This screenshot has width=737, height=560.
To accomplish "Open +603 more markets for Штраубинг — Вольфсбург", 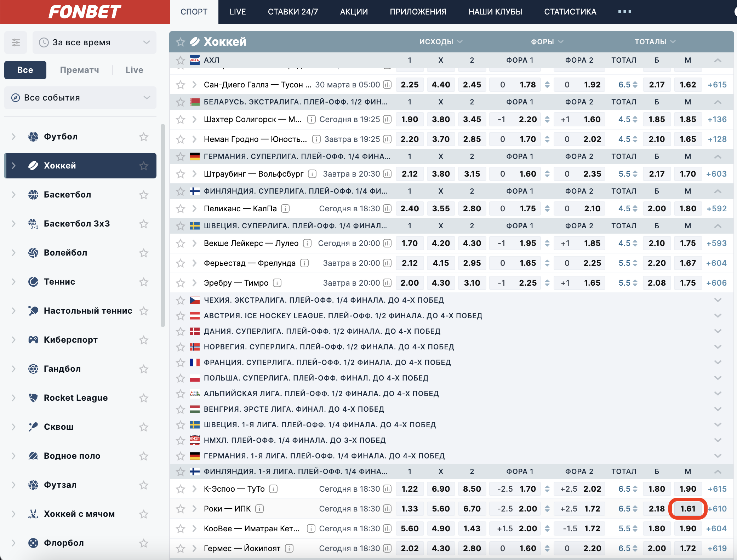I will pos(716,174).
